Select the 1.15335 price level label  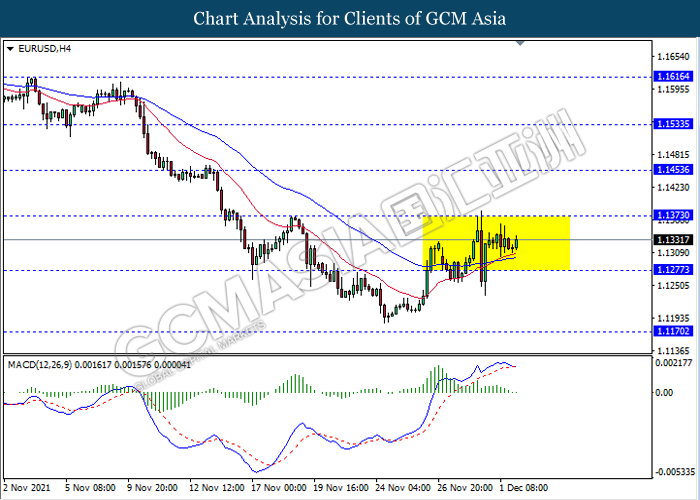pos(673,124)
